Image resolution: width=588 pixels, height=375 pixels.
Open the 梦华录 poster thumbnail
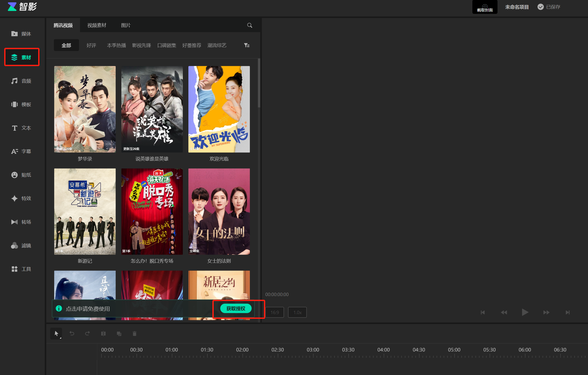(85, 109)
